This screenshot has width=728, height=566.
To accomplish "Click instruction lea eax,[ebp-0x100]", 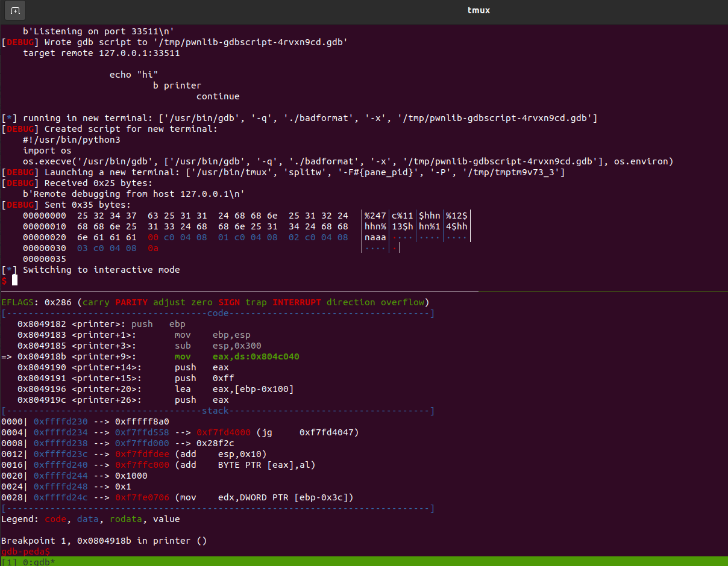I will click(155, 389).
